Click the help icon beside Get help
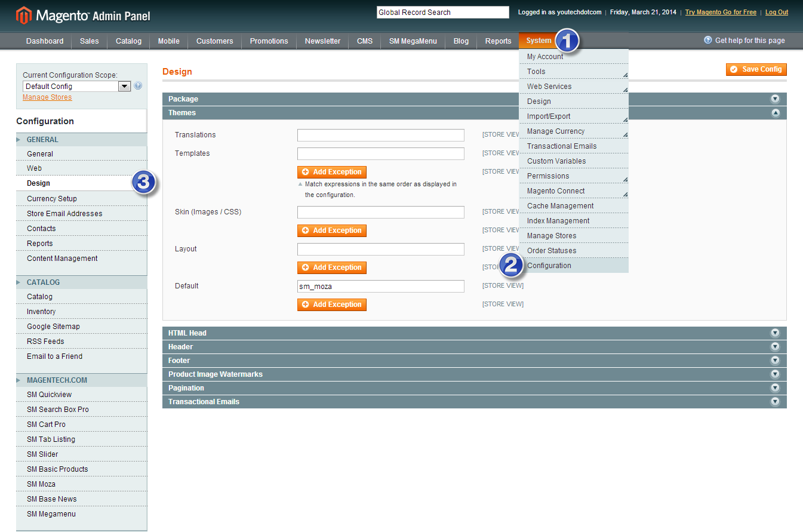Screen dimensions: 803x532 click(x=708, y=40)
